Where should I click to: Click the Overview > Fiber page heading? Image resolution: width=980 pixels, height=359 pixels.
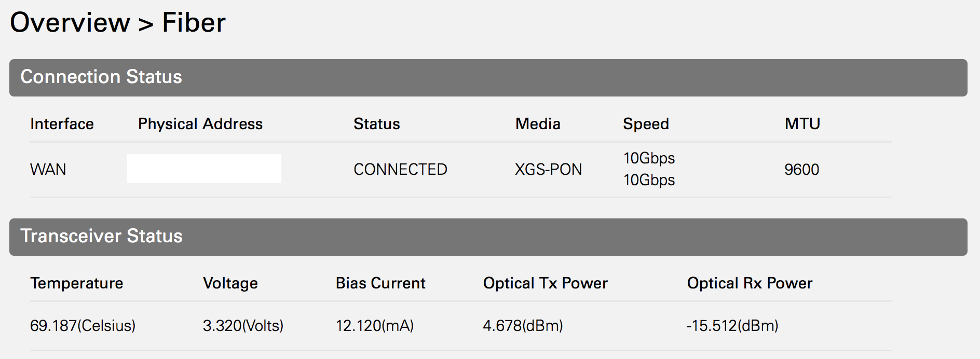coord(118,23)
